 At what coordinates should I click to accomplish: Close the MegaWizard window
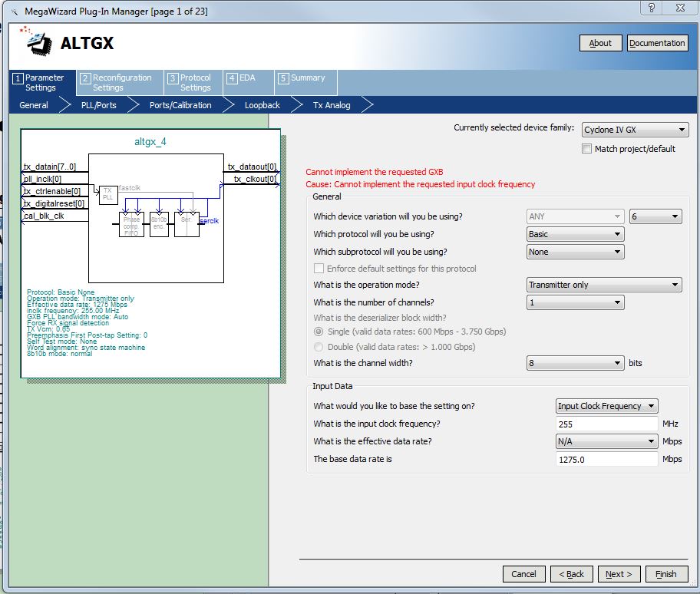click(x=680, y=8)
